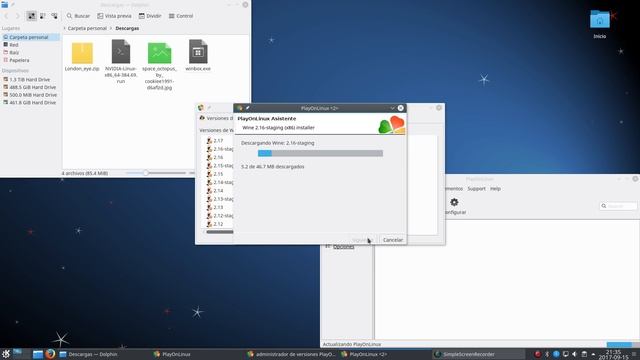Switch Dolphin to icons view mode
Viewport: 640px width, 360px height.
[31, 16]
